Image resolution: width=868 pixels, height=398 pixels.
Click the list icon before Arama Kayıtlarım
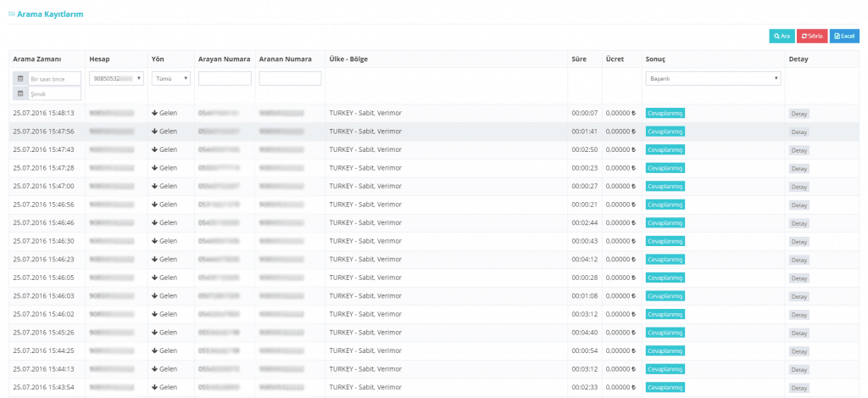[11, 14]
